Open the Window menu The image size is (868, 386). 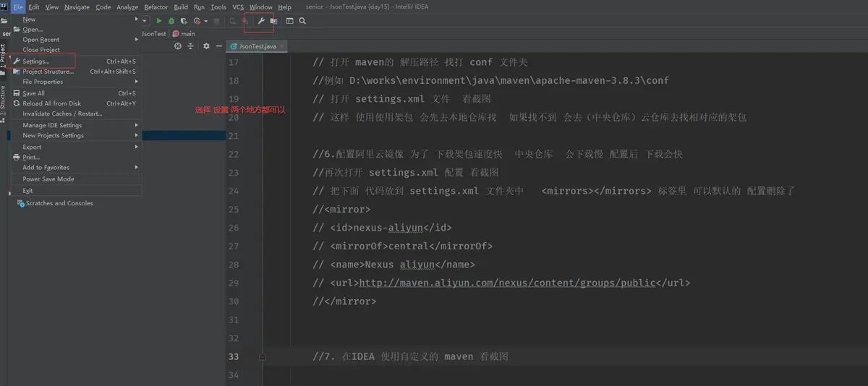pos(261,7)
